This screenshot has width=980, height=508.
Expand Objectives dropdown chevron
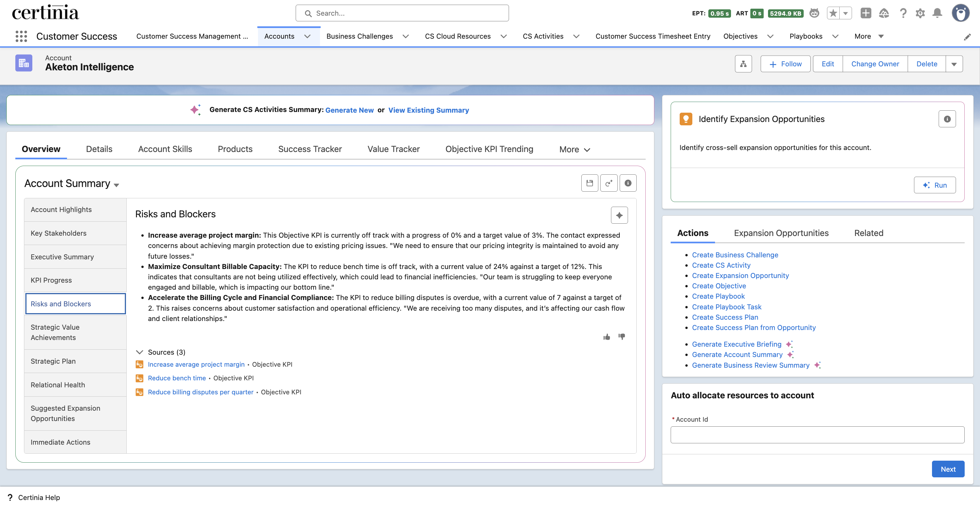[770, 37]
